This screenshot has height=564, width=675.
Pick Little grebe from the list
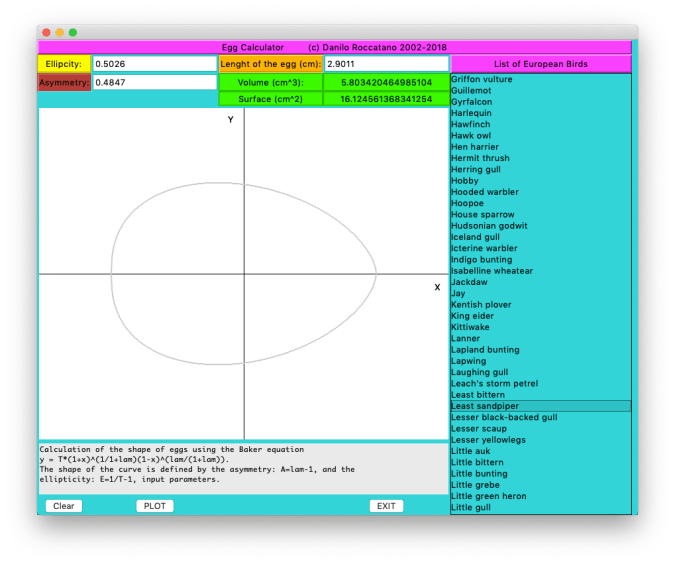coord(474,485)
